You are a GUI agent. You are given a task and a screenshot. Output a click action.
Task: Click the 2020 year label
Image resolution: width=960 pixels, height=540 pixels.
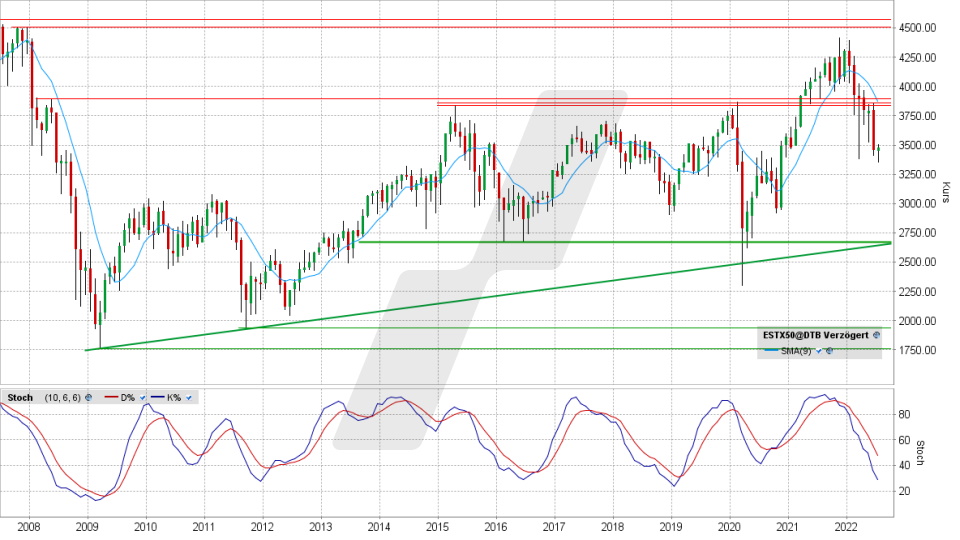tap(729, 526)
